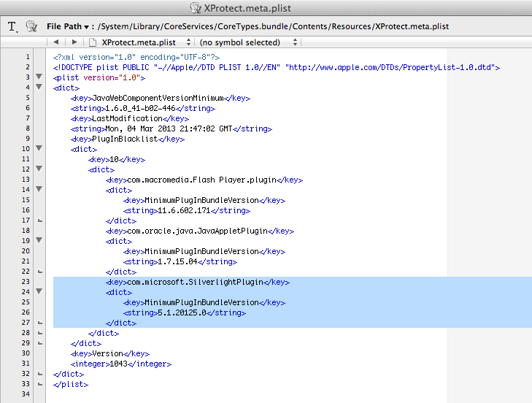Click the com.oracle.java.JavaAppletPlugin key

pyautogui.click(x=200, y=231)
